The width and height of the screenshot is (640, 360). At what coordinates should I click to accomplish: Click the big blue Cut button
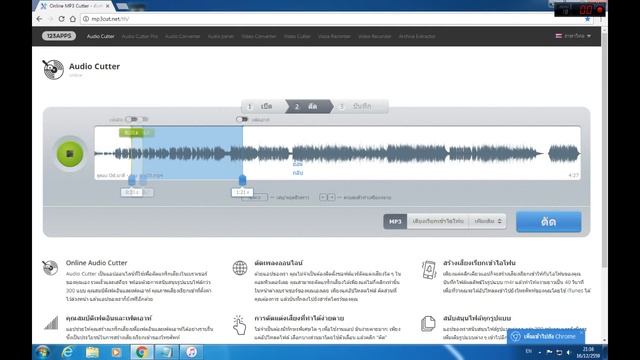(x=549, y=222)
